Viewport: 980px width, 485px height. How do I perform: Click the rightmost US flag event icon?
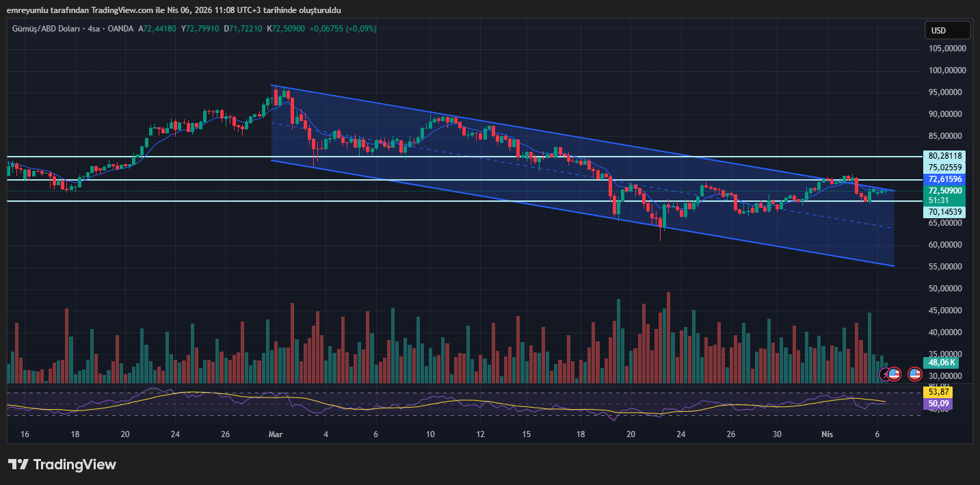pos(914,374)
